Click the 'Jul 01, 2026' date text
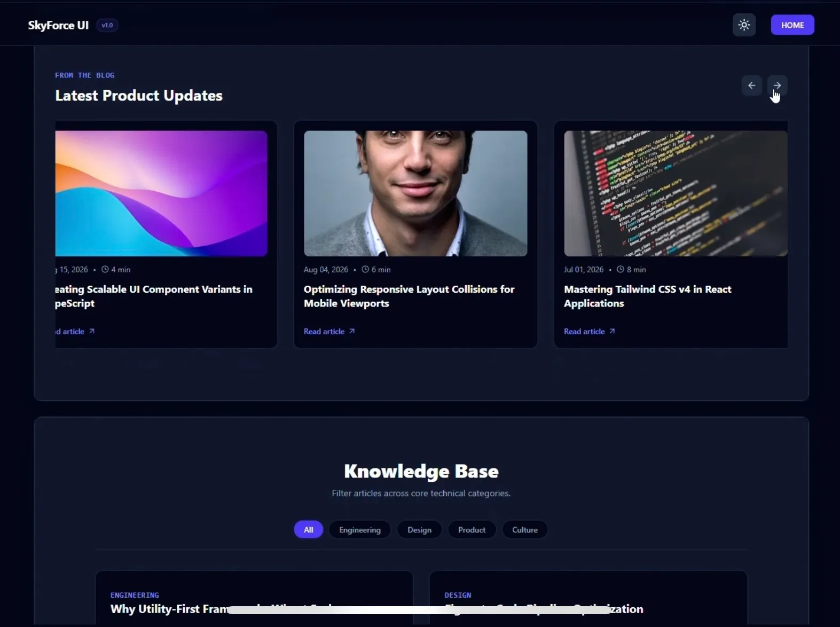This screenshot has width=840, height=627. point(584,270)
